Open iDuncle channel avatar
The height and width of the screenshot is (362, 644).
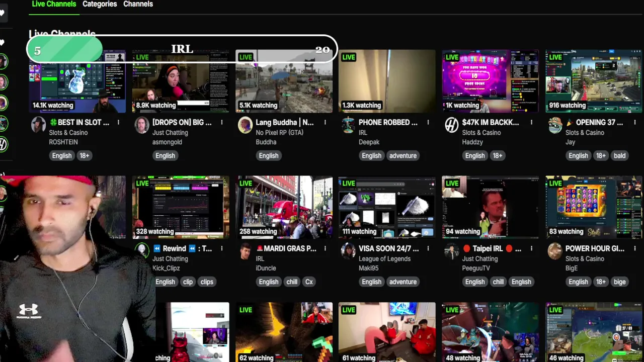(245, 251)
